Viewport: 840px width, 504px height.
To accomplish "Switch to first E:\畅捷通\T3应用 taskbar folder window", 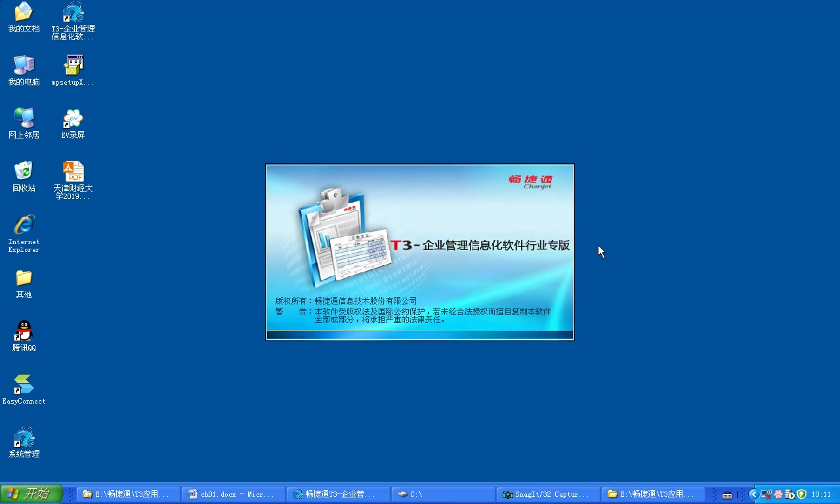I will tap(129, 494).
